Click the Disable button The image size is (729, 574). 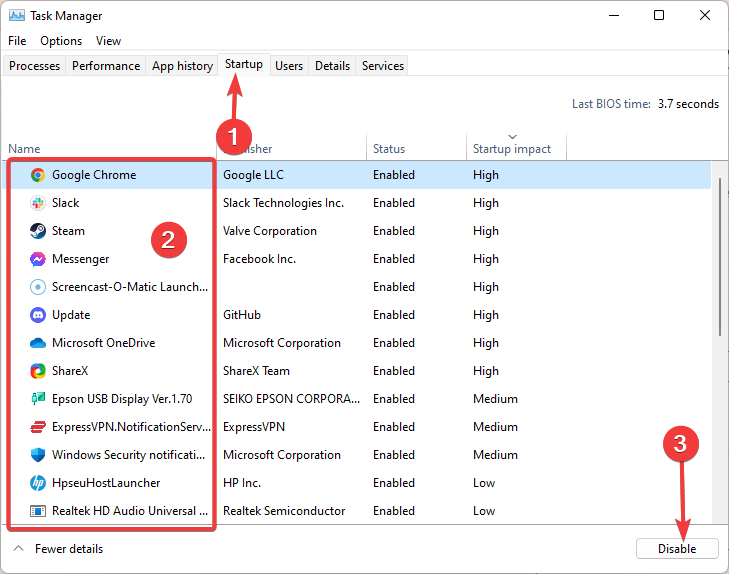click(677, 549)
